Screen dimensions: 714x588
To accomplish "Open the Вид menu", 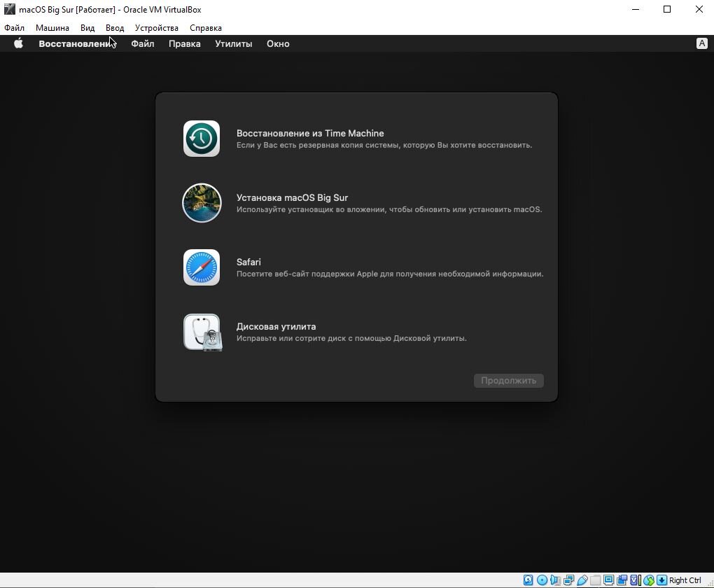I will point(87,28).
